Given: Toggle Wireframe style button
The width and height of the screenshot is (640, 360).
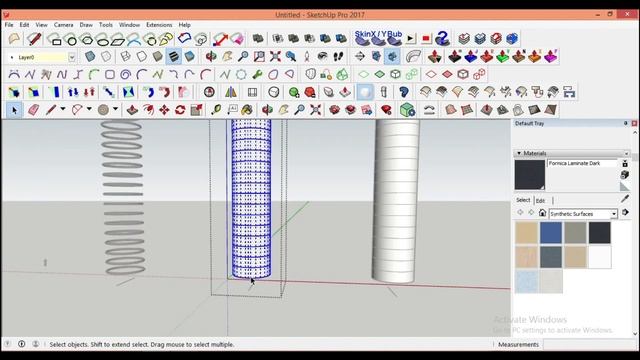Looking at the screenshot, I should [126, 56].
